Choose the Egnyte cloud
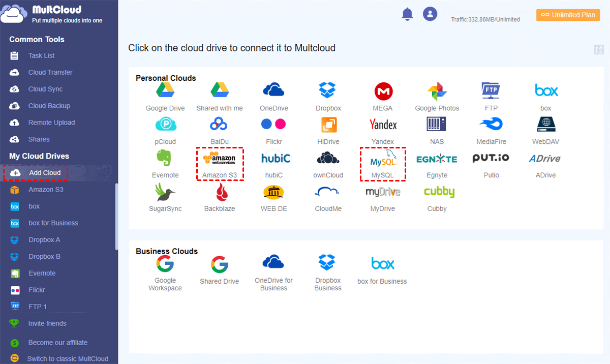610x364 pixels. pyautogui.click(x=437, y=164)
